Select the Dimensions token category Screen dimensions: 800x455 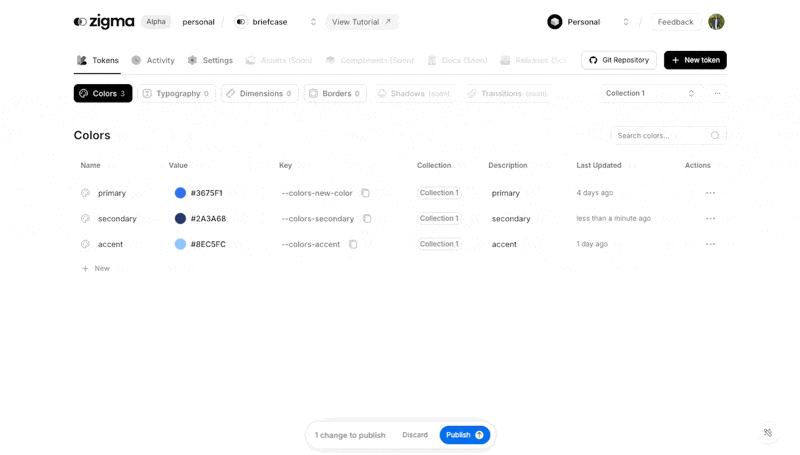tap(259, 93)
